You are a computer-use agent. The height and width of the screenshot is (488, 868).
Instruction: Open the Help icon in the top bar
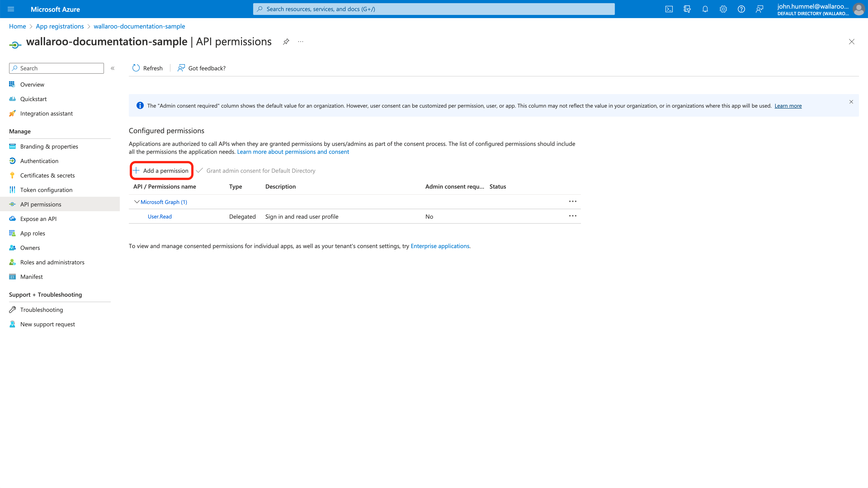(x=741, y=9)
